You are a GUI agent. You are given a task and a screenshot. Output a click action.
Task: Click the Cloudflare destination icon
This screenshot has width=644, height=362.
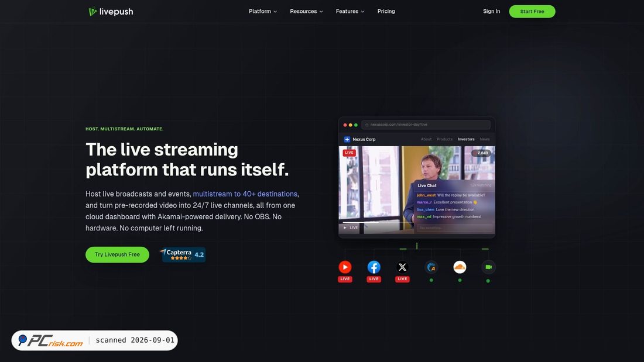click(460, 267)
